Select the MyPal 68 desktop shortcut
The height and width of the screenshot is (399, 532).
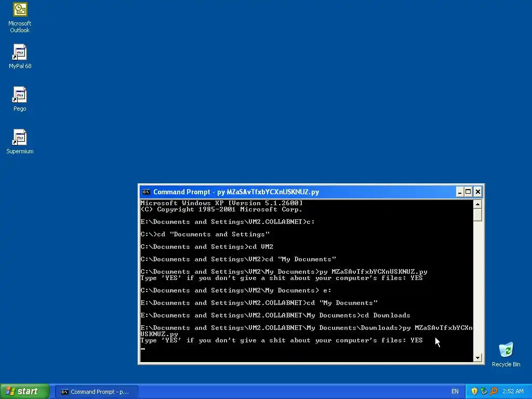tap(20, 56)
